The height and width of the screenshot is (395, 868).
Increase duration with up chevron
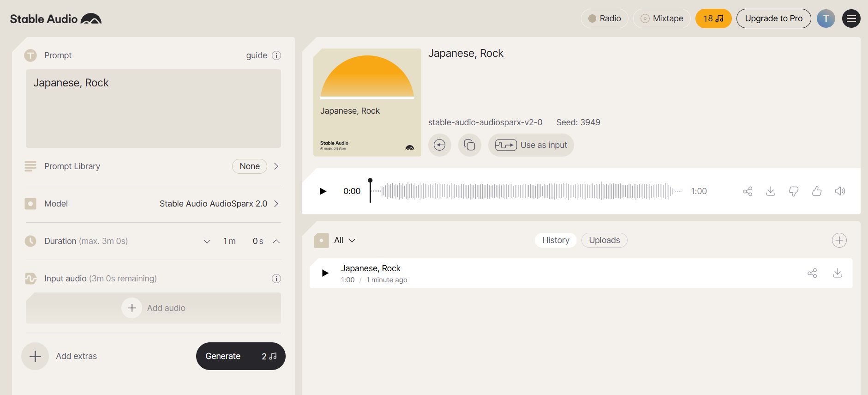click(x=276, y=241)
